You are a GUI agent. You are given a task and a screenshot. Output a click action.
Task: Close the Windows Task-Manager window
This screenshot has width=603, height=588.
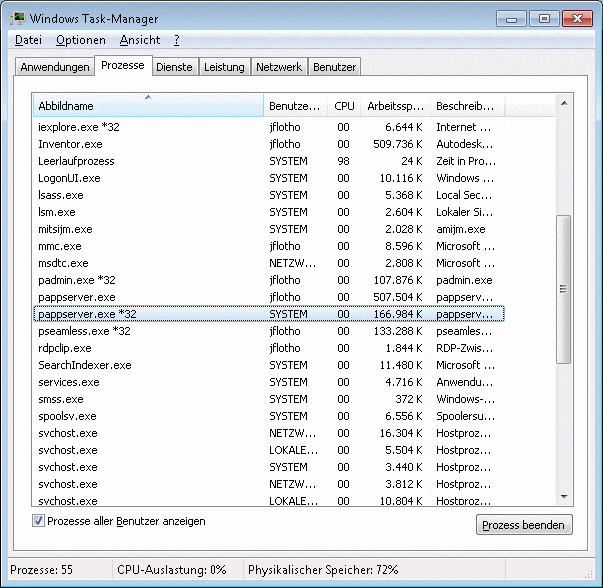[x=577, y=18]
